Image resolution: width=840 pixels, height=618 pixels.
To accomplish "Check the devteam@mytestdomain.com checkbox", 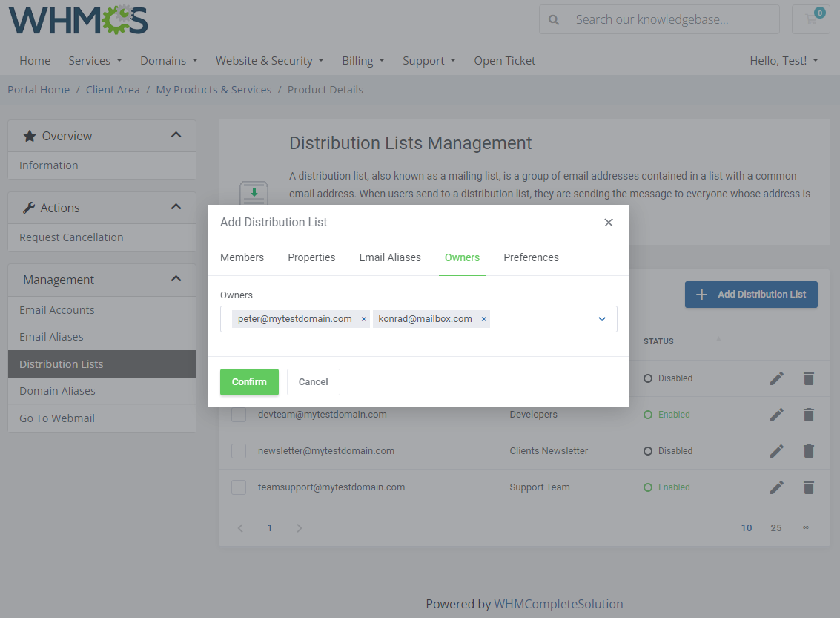I will point(239,415).
